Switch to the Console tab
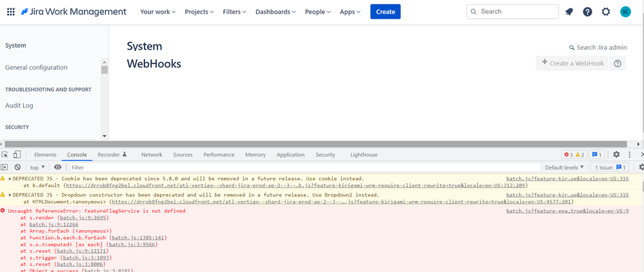644x272 pixels. point(77,155)
